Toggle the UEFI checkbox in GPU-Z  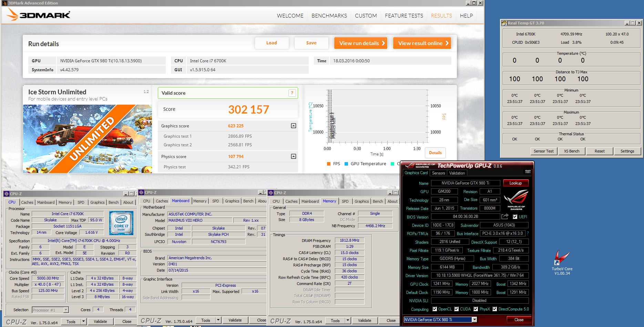(515, 217)
